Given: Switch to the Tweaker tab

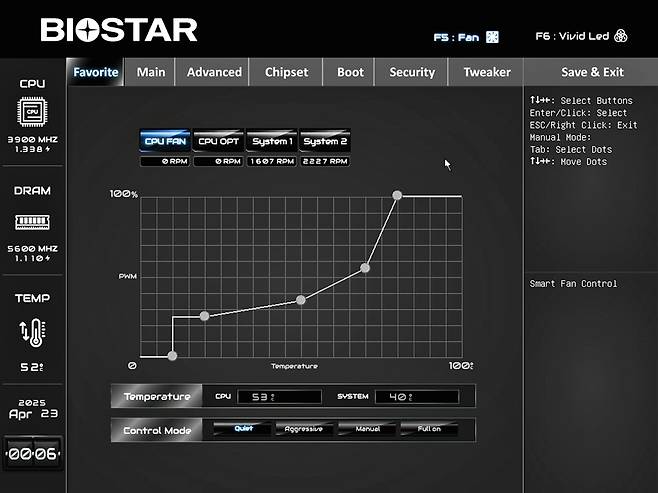Looking at the screenshot, I should pos(487,72).
